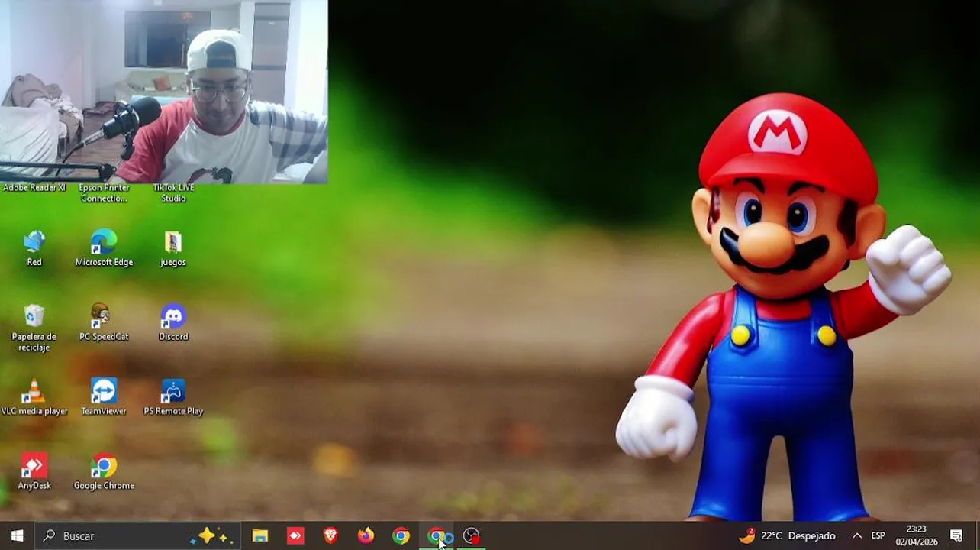Launch PC SpeedCat shortcut

tap(104, 323)
